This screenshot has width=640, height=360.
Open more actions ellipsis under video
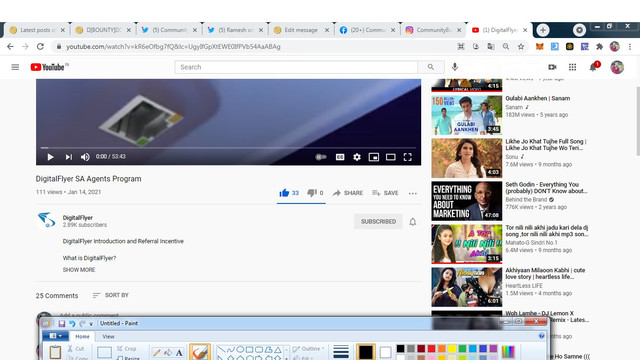[413, 193]
